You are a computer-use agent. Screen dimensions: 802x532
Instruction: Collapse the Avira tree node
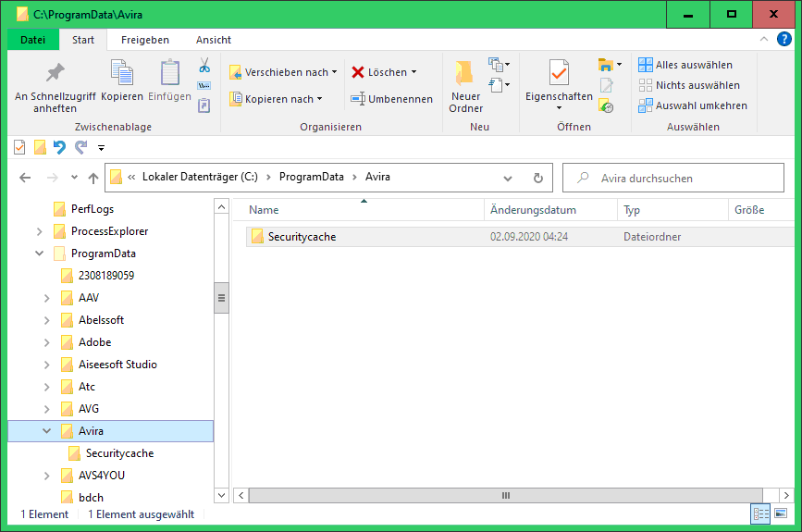tap(47, 431)
